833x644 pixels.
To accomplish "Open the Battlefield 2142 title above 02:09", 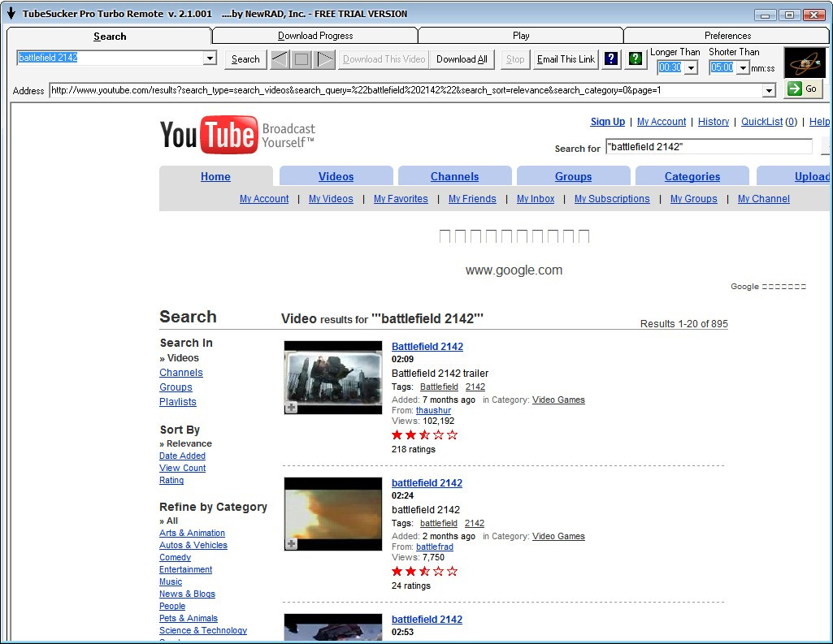I will point(427,347).
